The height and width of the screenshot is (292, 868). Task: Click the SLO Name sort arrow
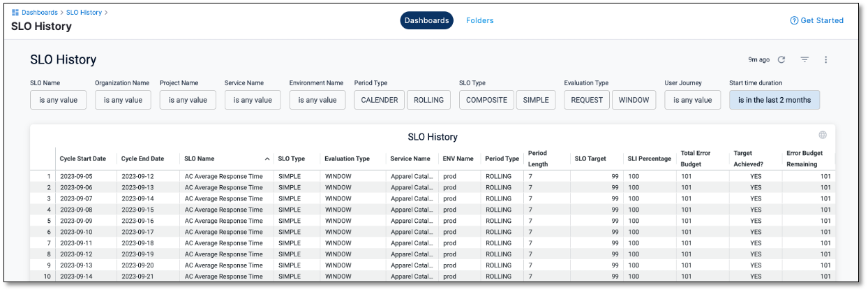(x=267, y=159)
